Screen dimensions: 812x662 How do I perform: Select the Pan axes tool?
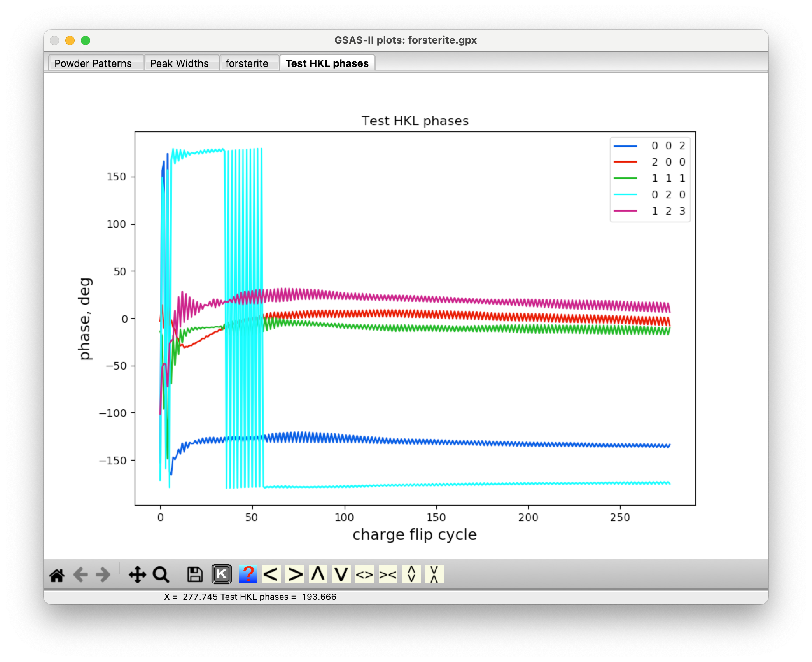click(137, 574)
